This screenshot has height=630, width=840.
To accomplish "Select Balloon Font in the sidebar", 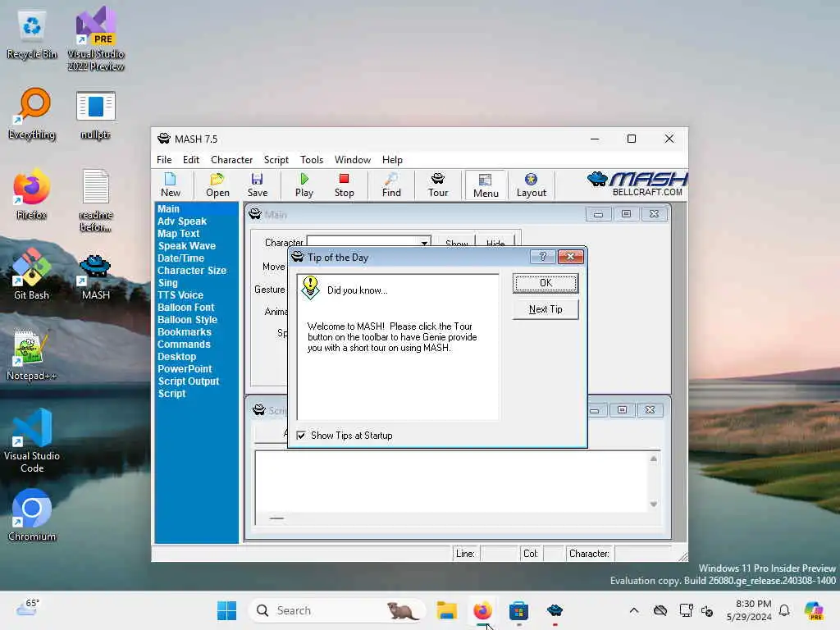I will coord(186,308).
